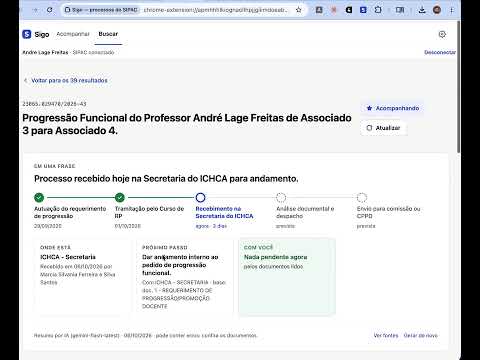Click the André Lage Freitas user name

pyautogui.click(x=45, y=52)
